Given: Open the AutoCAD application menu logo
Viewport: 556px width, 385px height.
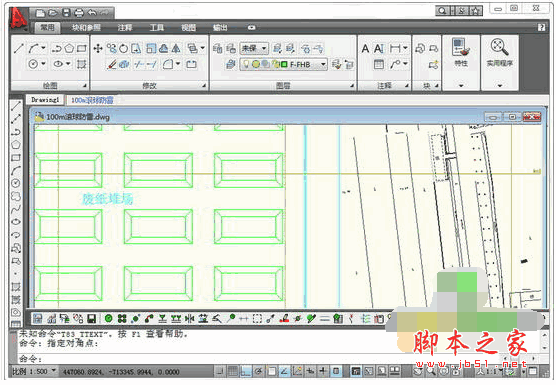Looking at the screenshot, I should pos(18,18).
